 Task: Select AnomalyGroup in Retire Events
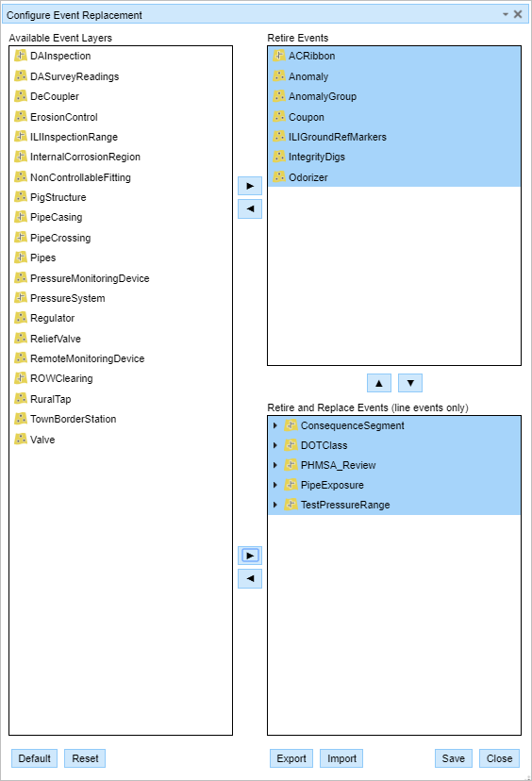394,96
